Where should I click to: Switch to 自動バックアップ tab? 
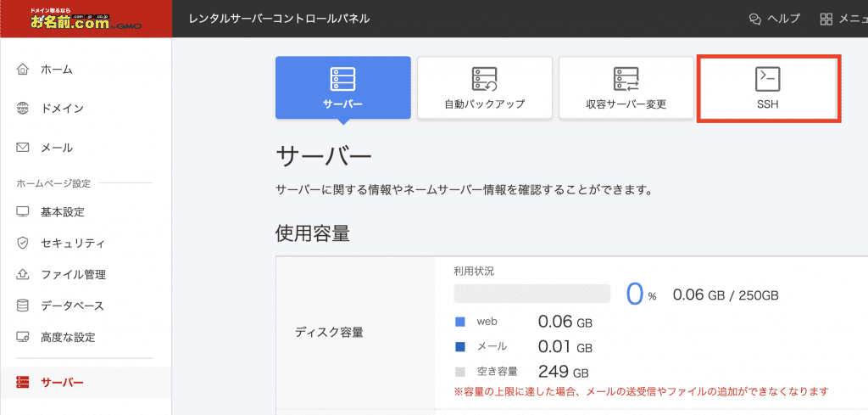[484, 87]
